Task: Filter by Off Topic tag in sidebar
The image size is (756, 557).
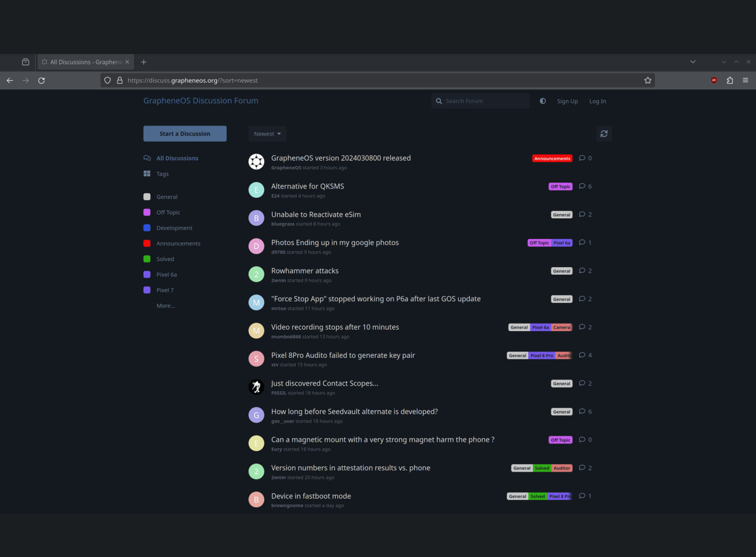Action: point(162,213)
